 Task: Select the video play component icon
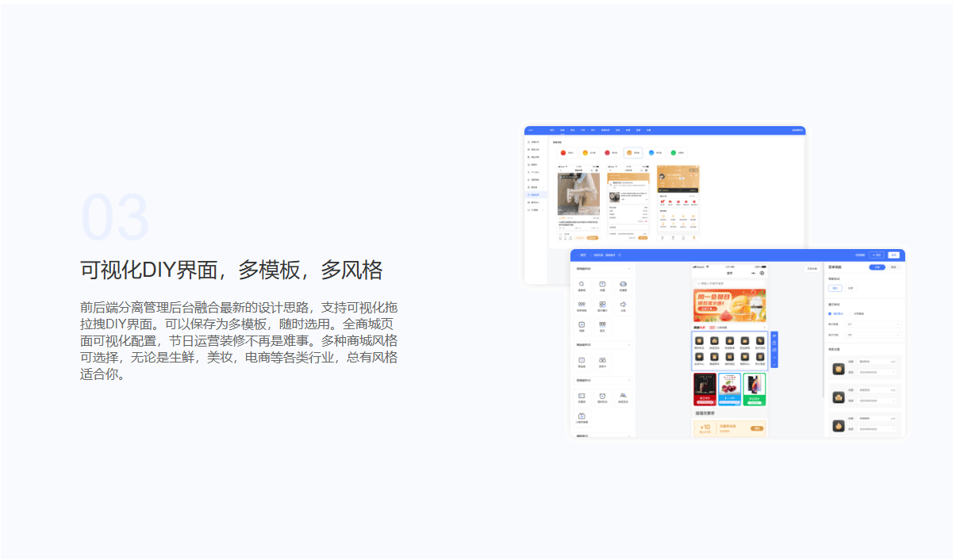point(582,325)
